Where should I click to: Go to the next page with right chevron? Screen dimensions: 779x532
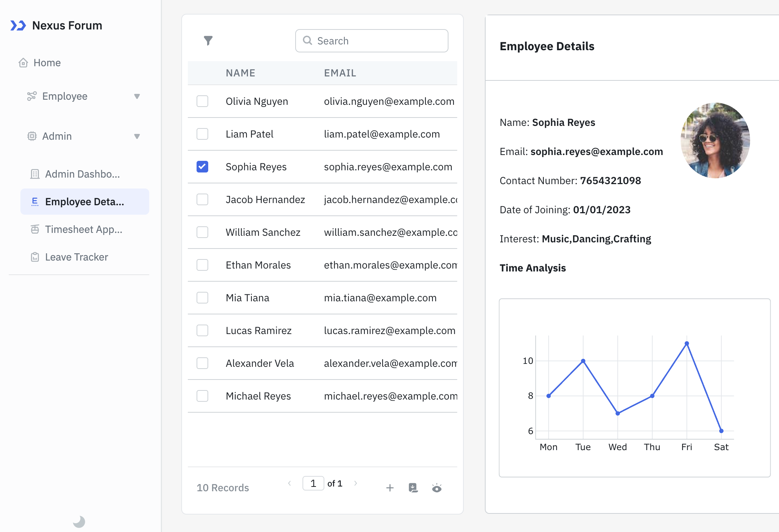point(356,483)
